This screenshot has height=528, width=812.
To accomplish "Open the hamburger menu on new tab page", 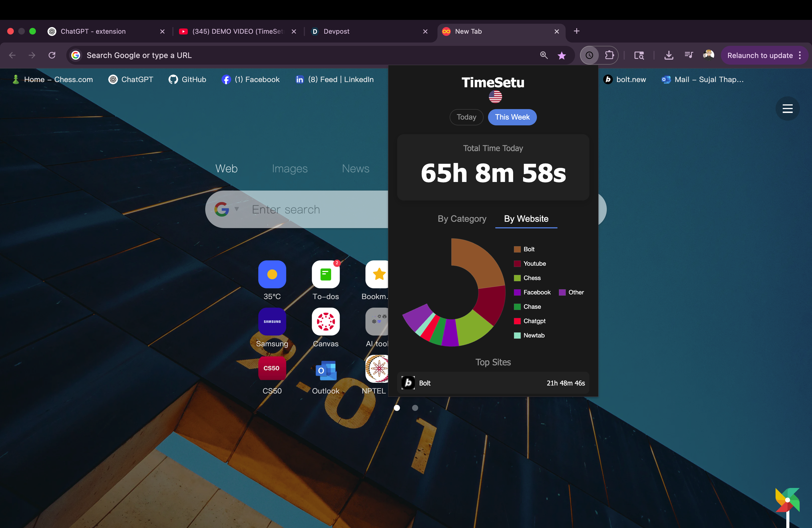I will 787,109.
